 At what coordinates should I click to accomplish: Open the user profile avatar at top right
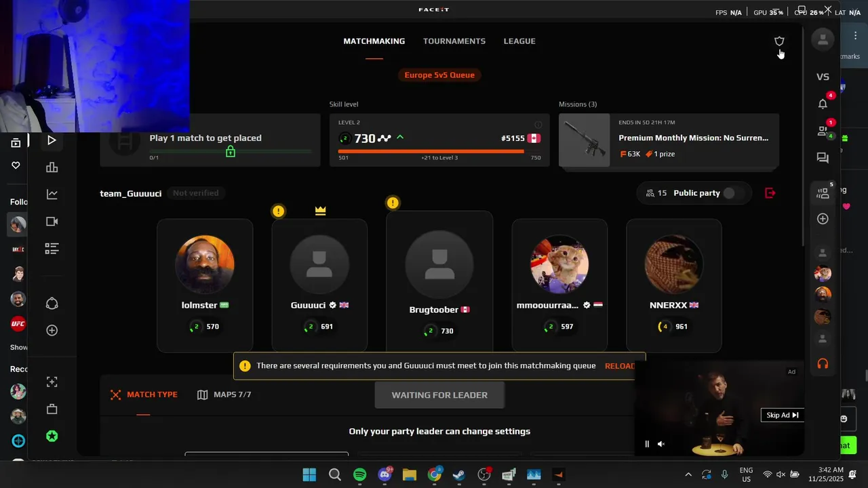(x=823, y=40)
